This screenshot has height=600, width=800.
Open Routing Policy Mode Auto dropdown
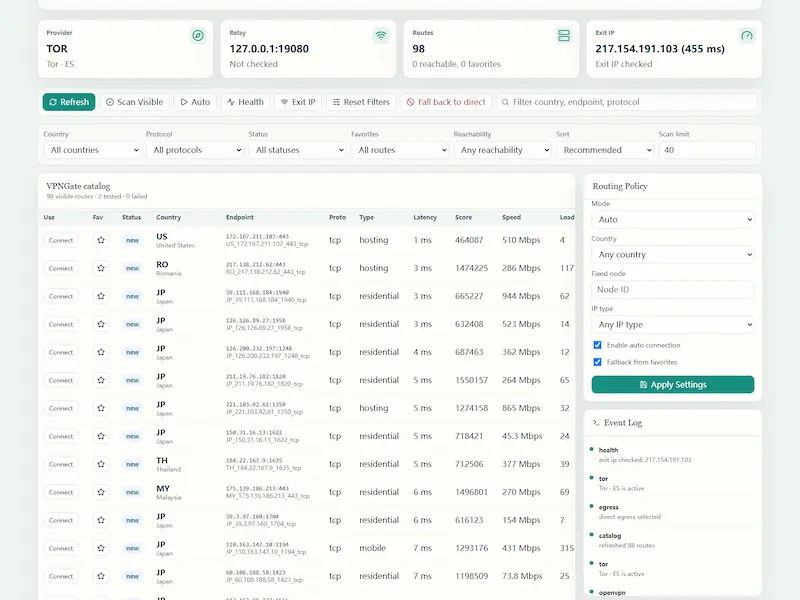[x=673, y=220]
